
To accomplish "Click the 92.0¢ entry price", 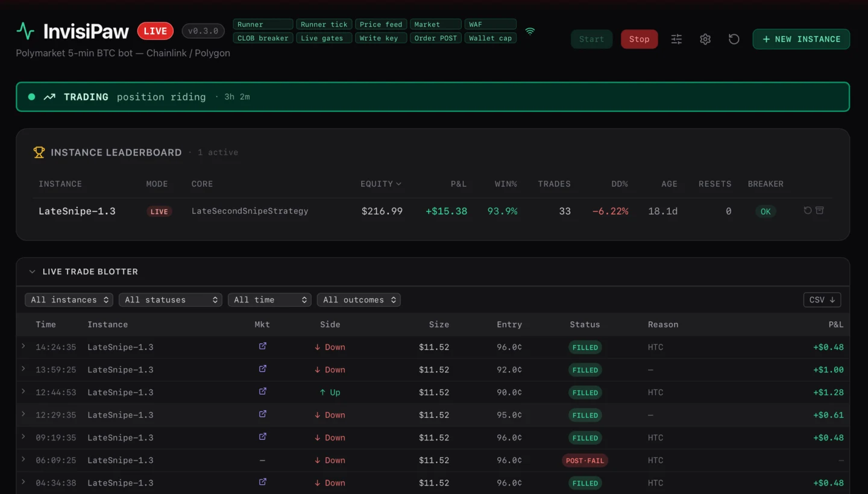I will pos(509,369).
